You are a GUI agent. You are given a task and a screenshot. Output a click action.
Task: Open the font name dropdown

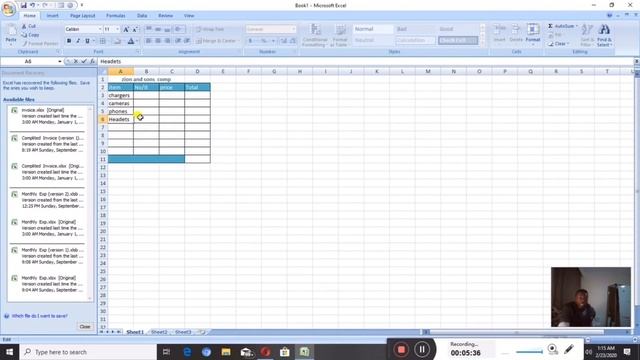(100, 29)
